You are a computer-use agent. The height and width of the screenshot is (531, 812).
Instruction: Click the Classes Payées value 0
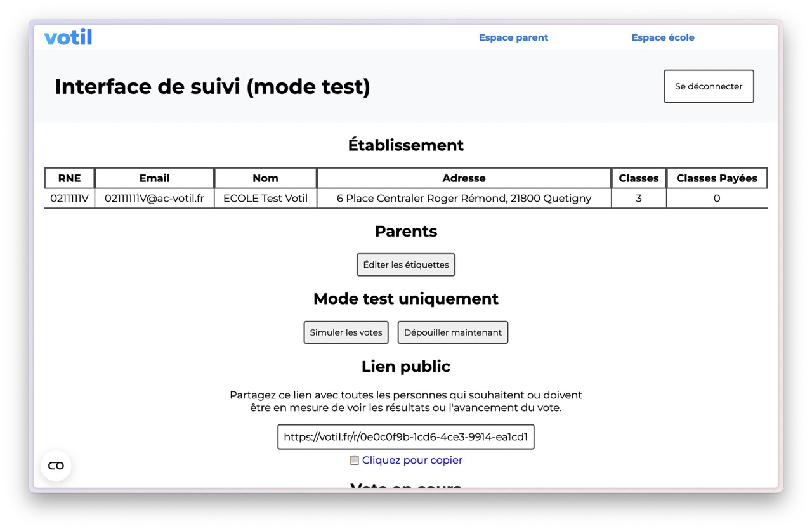(716, 198)
